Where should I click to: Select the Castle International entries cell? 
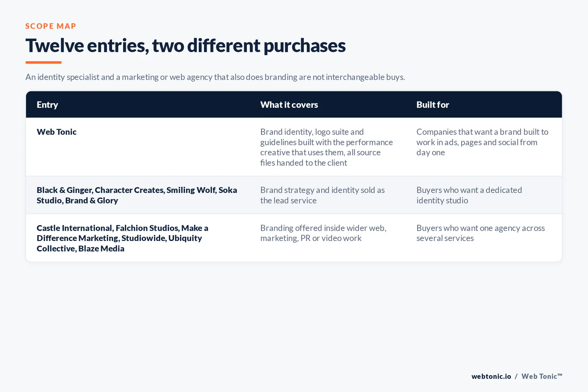[x=122, y=238]
